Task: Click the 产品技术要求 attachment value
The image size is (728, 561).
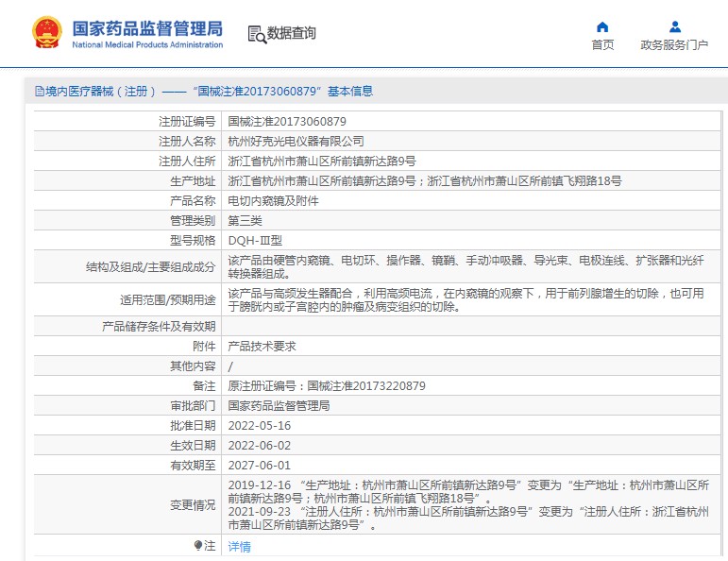Action: [x=262, y=347]
